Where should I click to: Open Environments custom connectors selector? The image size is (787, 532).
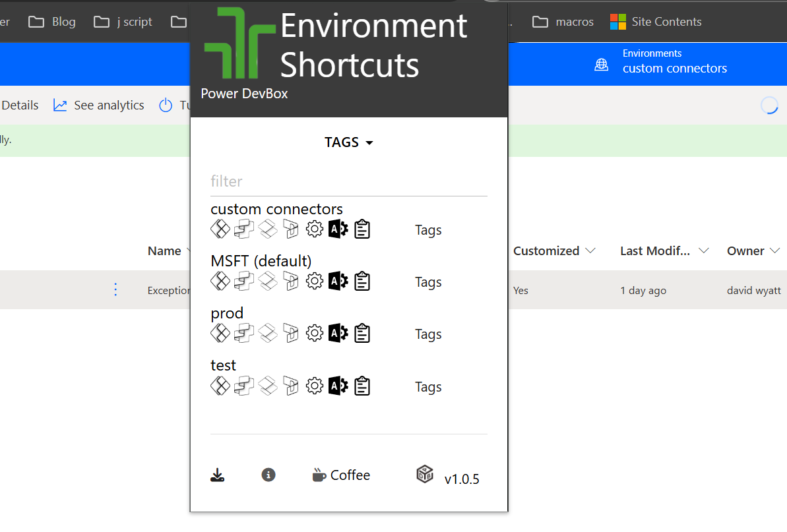[660, 62]
